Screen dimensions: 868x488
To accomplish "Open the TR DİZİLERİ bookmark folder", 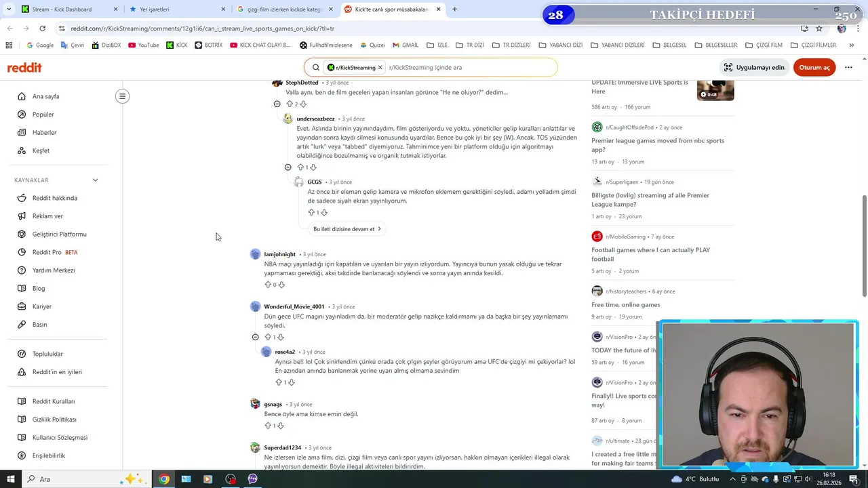I will tap(510, 45).
